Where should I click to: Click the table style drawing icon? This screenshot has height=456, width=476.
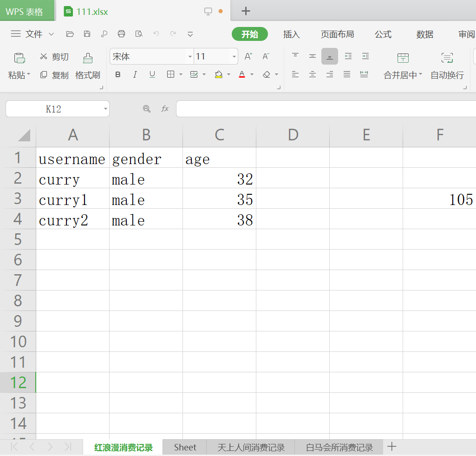coord(194,74)
